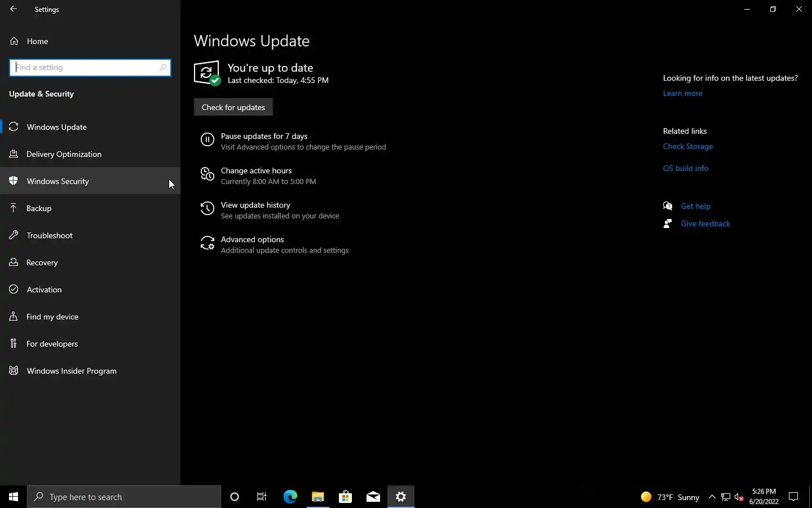The image size is (812, 508).
Task: Click the Windows Security shield icon
Action: click(x=14, y=181)
